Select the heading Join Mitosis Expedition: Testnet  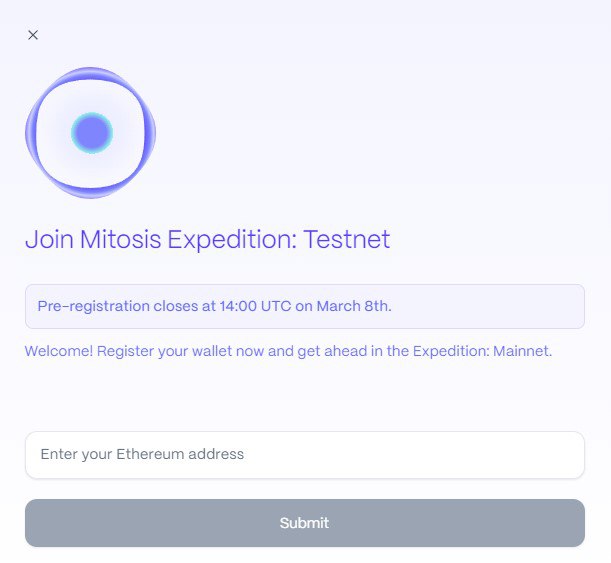pos(207,239)
